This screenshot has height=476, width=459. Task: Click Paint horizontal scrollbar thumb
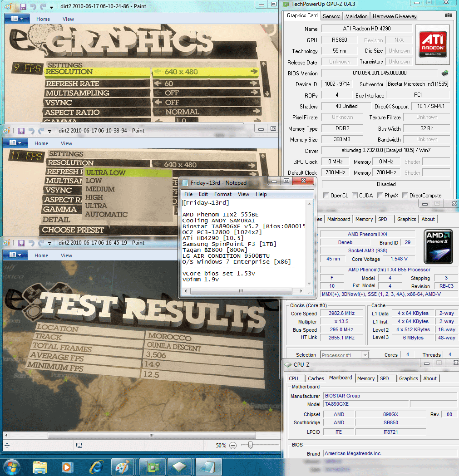pos(152,435)
